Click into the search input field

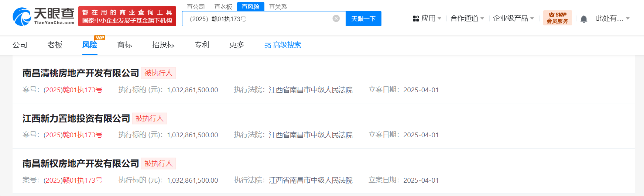pyautogui.click(x=258, y=19)
